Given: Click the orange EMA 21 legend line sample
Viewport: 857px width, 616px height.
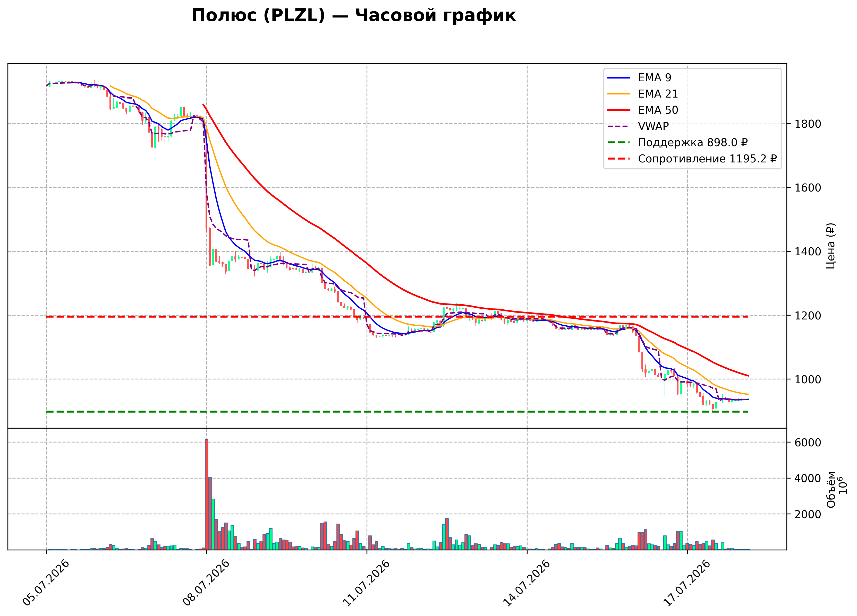Looking at the screenshot, I should pyautogui.click(x=619, y=94).
